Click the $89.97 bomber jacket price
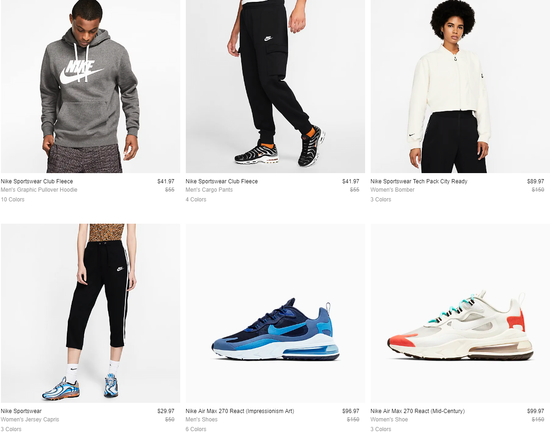 tap(535, 181)
